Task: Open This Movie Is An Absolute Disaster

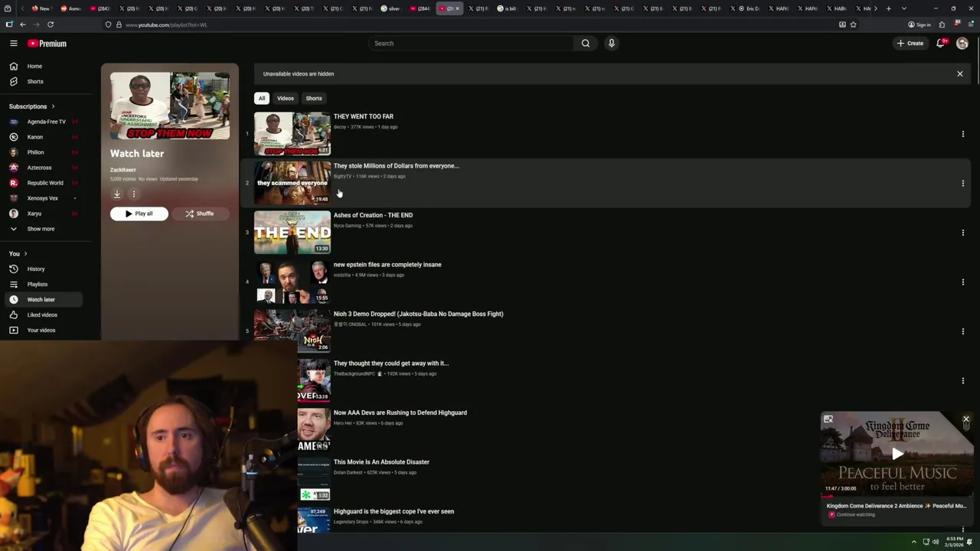Action: [x=381, y=462]
